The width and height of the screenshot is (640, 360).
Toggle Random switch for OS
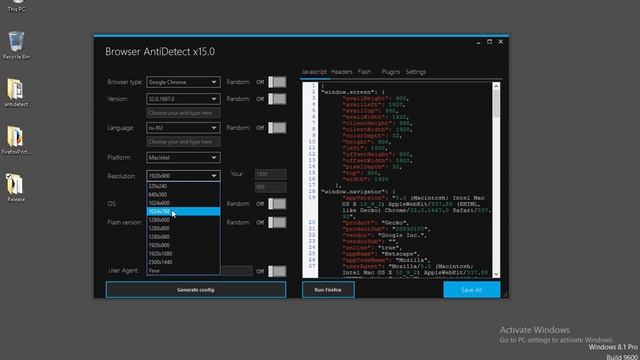277,204
